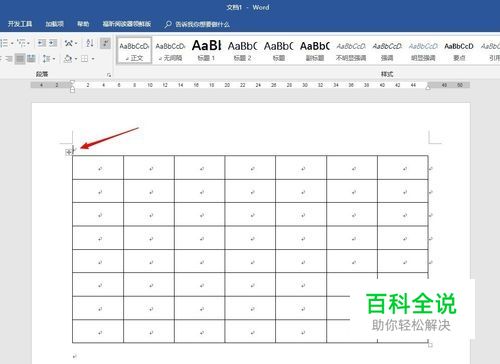
Task: Click the bottom-left cell of the table
Action: 98,331
